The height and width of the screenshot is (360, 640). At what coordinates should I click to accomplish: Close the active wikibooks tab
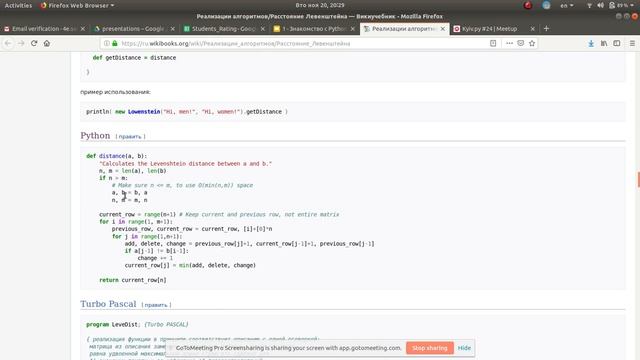point(442,29)
